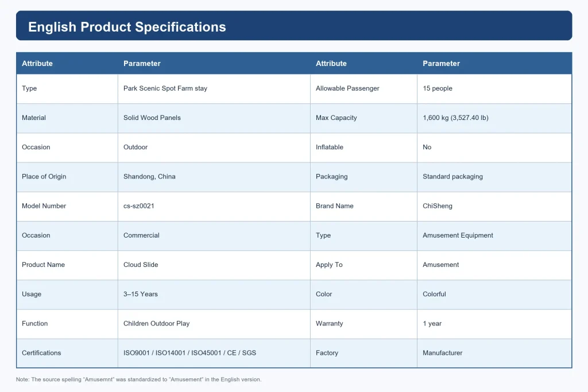Select the first Attribute column header
This screenshot has width=588, height=392.
[67, 63]
